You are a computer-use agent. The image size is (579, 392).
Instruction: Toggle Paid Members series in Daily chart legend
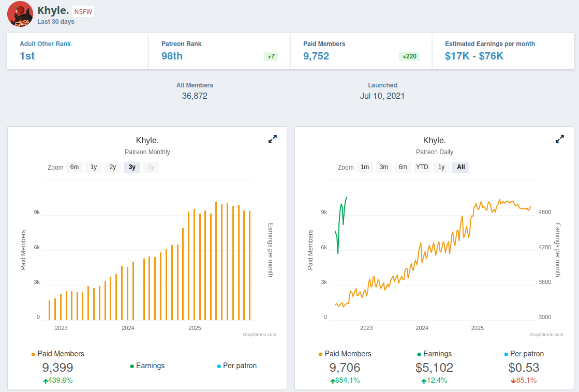[x=345, y=354]
